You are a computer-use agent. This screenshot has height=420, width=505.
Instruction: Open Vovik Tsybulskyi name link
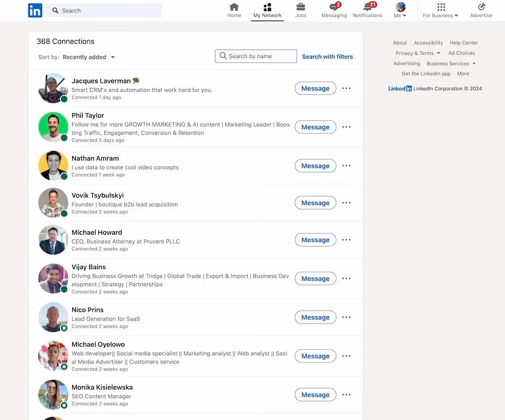[x=97, y=195]
